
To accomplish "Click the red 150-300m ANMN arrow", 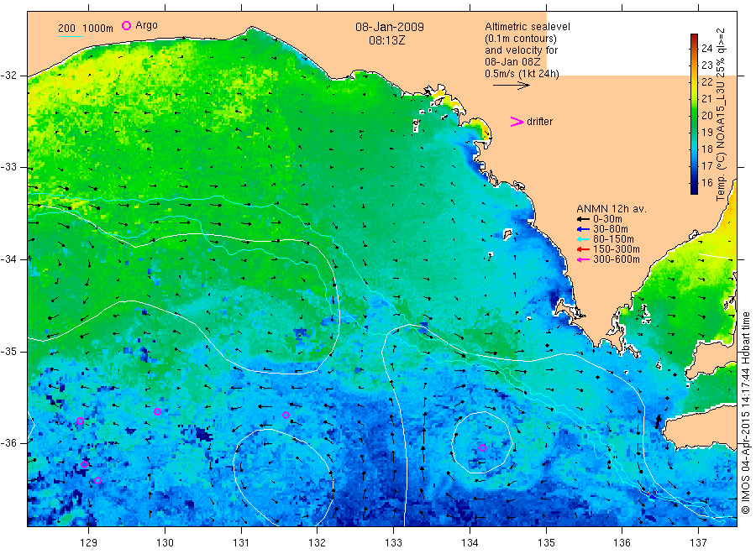I will (584, 249).
